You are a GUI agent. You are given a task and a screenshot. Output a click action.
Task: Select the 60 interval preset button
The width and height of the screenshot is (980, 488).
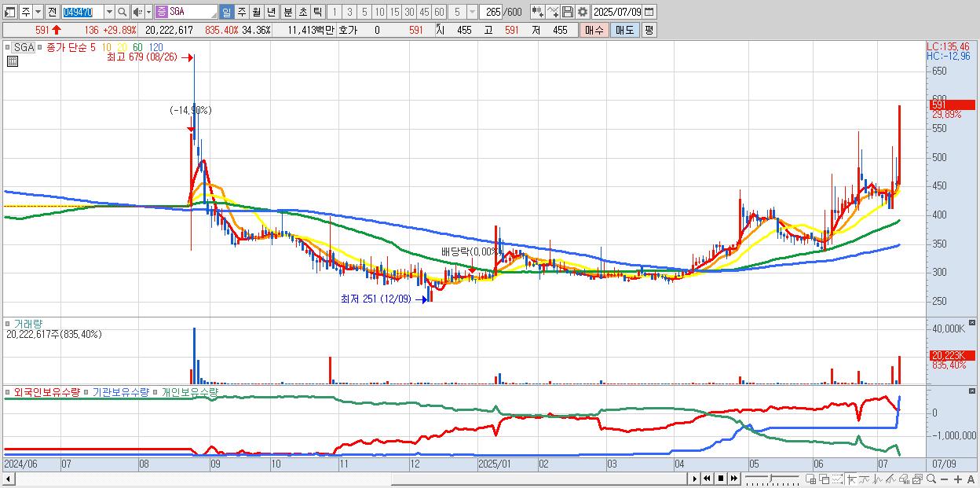click(439, 12)
